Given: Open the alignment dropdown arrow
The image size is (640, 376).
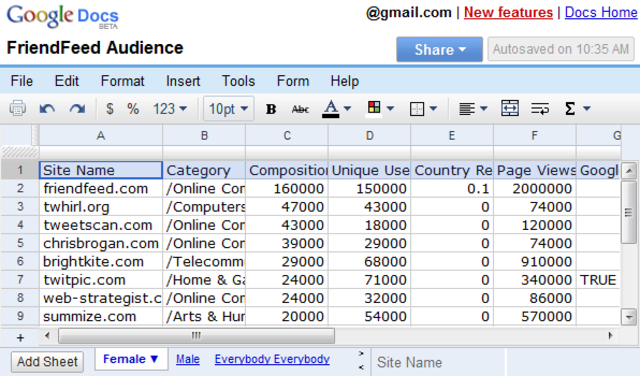Looking at the screenshot, I should [484, 109].
